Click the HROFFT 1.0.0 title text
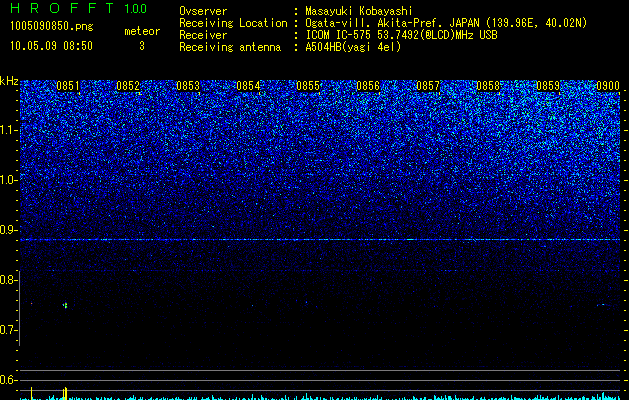The image size is (629, 400). point(79,8)
